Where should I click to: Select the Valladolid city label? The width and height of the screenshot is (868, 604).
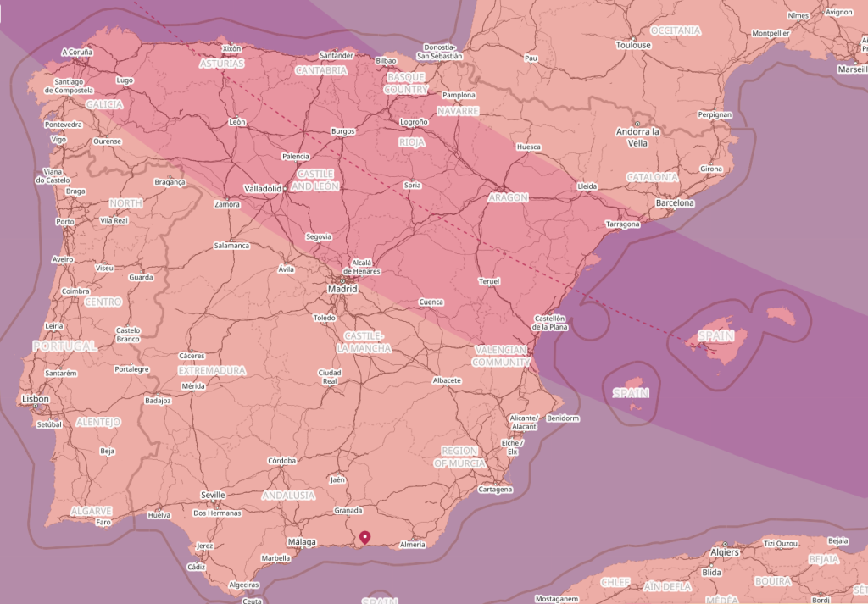tap(263, 189)
